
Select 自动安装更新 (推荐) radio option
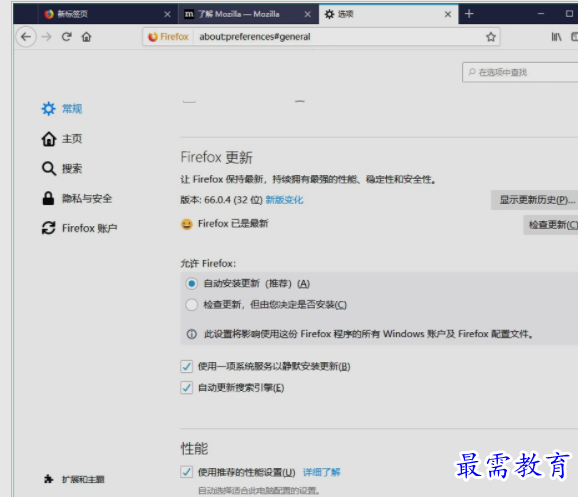191,284
